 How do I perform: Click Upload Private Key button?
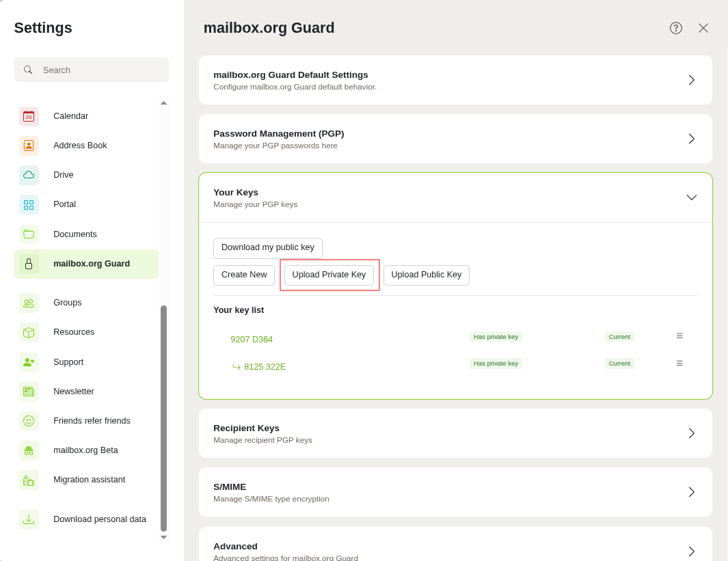329,275
